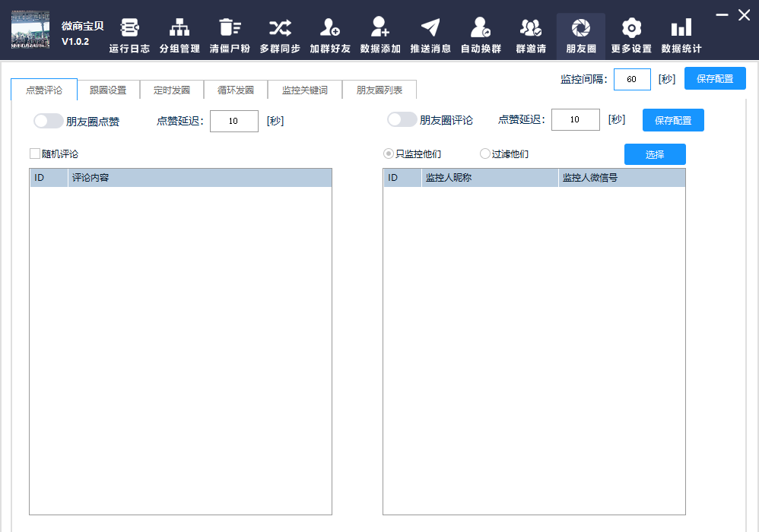Click 保存配置 next to 监控间隔
The image size is (759, 532).
point(715,79)
